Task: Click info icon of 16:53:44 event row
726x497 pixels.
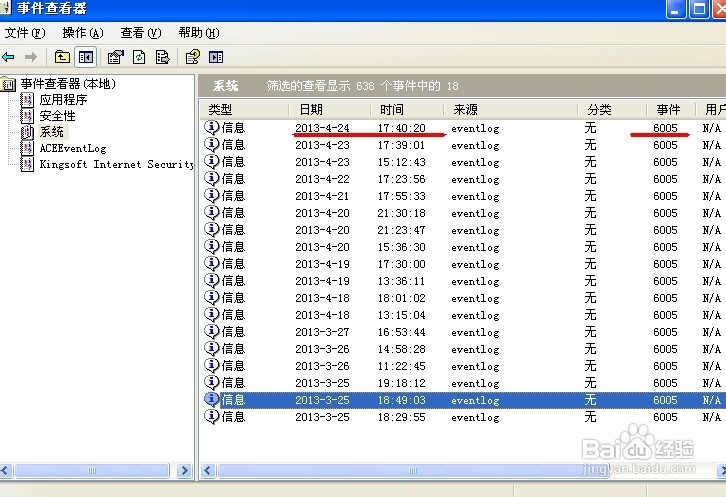Action: (x=212, y=331)
